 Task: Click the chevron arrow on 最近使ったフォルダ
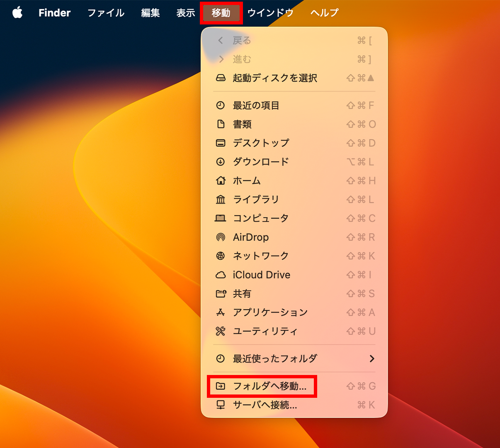point(371,358)
